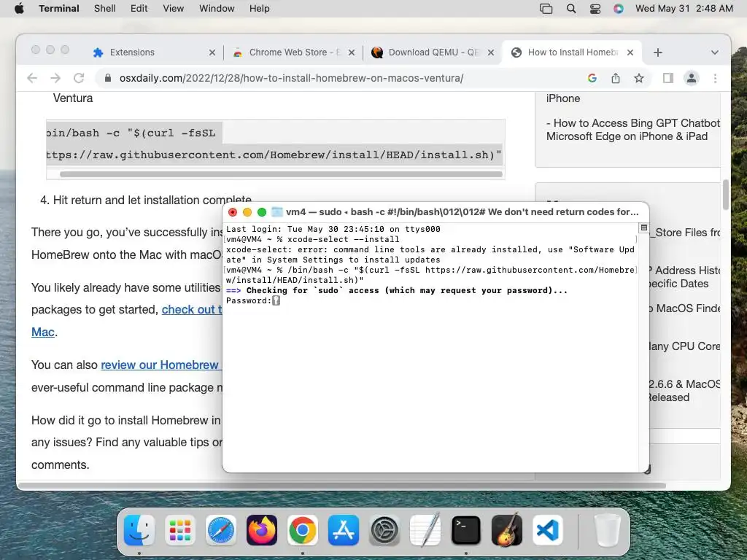
Task: Open the Help menu
Action: coord(260,9)
